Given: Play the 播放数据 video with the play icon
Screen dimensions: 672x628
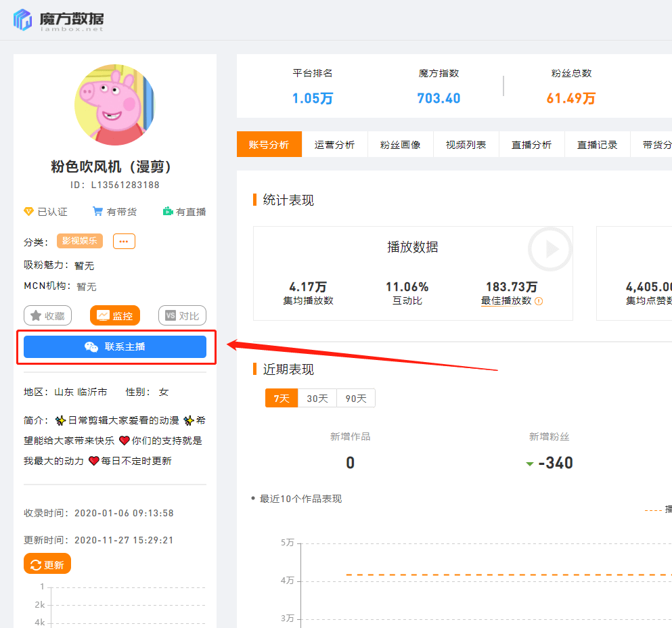Looking at the screenshot, I should click(549, 249).
